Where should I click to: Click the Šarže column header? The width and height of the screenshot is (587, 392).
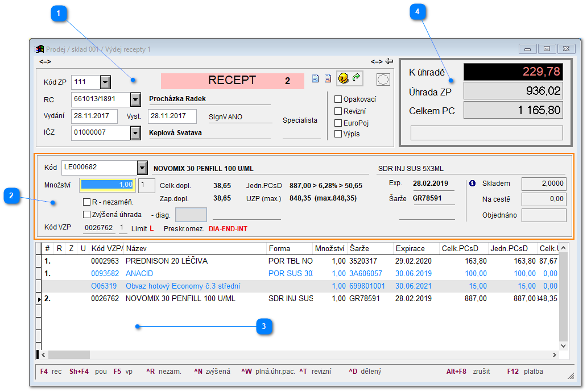[x=370, y=248]
